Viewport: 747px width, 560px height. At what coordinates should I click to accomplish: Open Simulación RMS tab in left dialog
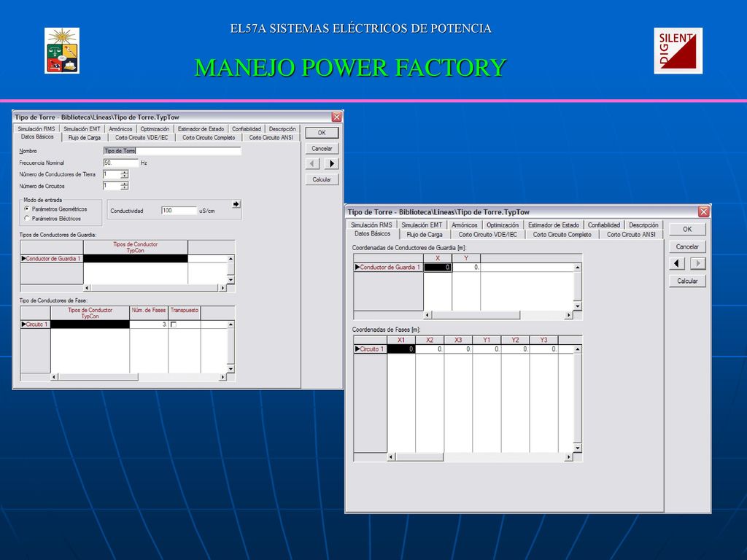tap(36, 129)
